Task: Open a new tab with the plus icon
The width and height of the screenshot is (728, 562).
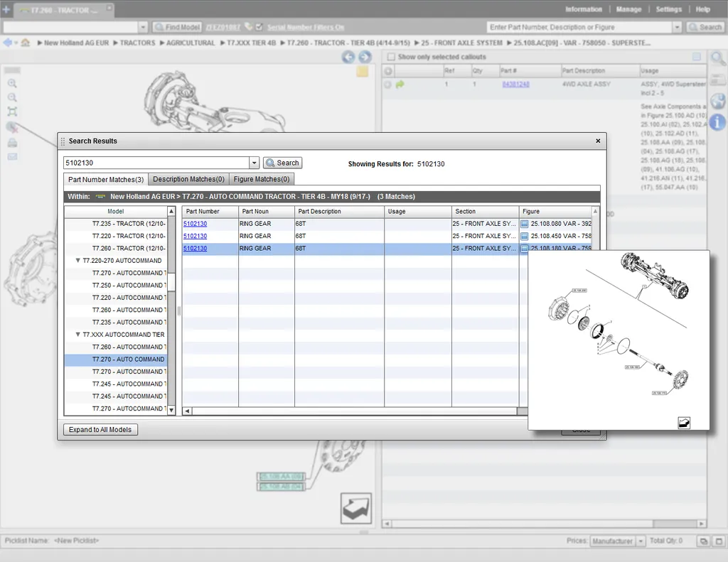Action: coord(6,9)
